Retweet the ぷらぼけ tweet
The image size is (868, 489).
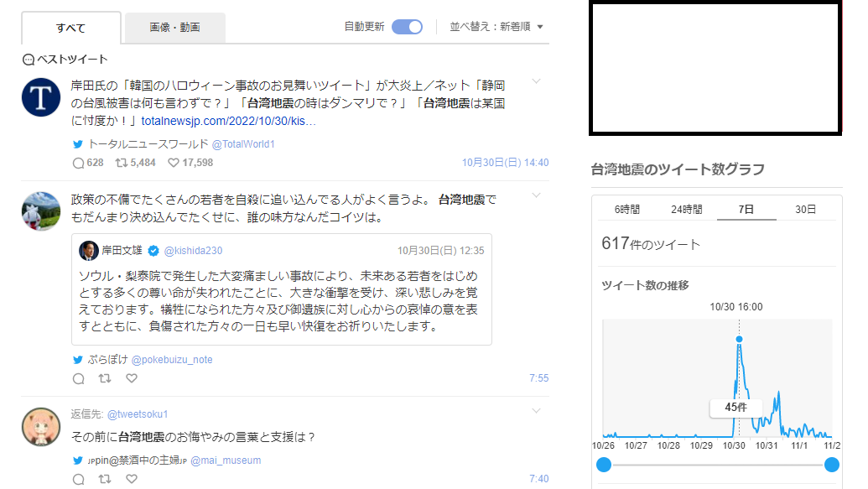pyautogui.click(x=105, y=378)
